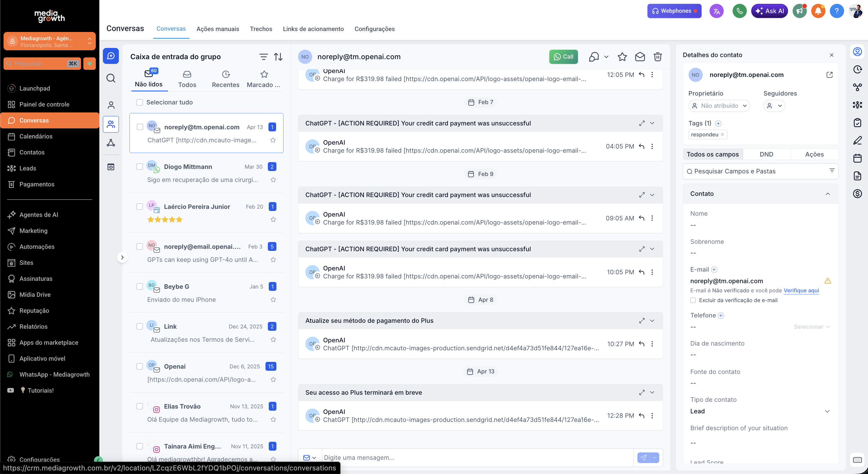Select the Laércio Pereira Junior checkbox
Screen dimensions: 868x474
click(140, 207)
